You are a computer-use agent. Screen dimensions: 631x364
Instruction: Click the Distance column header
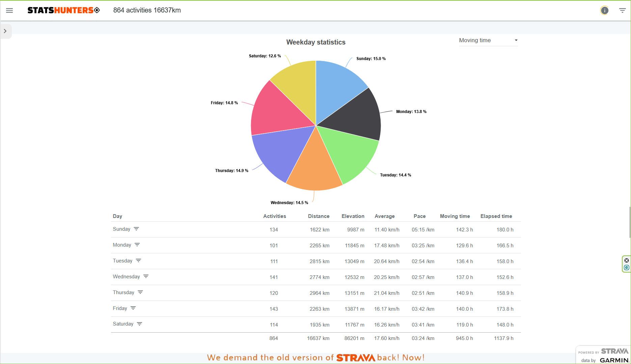(318, 216)
